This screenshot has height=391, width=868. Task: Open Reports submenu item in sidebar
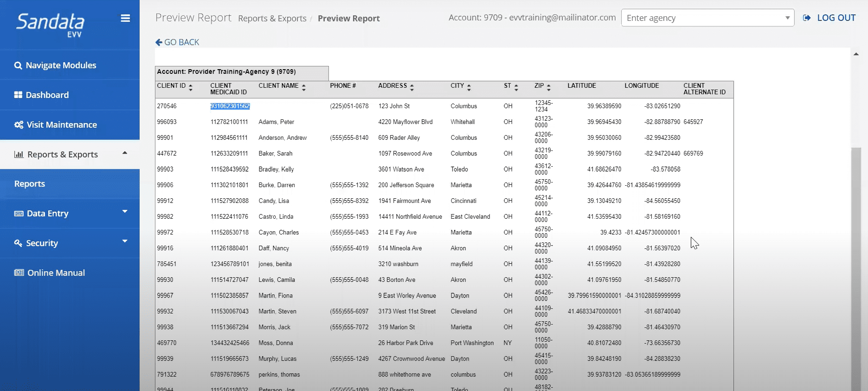pos(30,184)
